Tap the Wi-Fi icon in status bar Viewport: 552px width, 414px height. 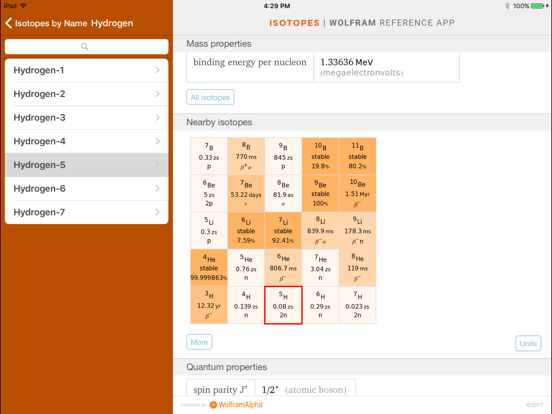point(24,6)
